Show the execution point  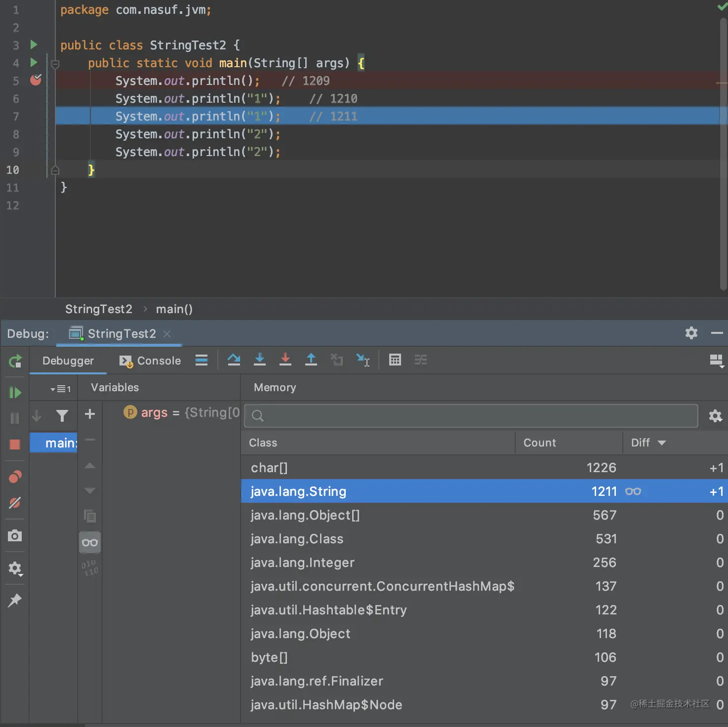click(202, 360)
